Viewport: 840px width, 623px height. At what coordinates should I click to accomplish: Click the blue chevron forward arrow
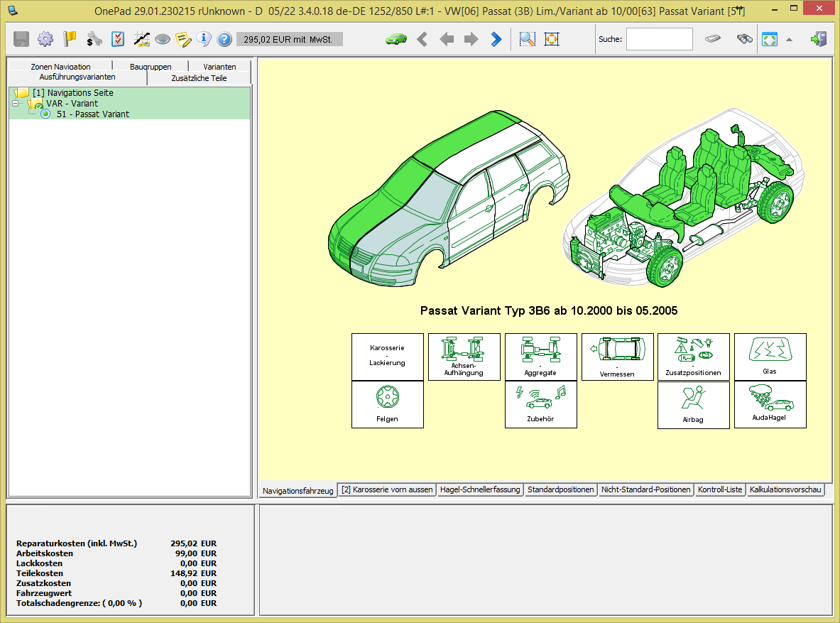496,39
